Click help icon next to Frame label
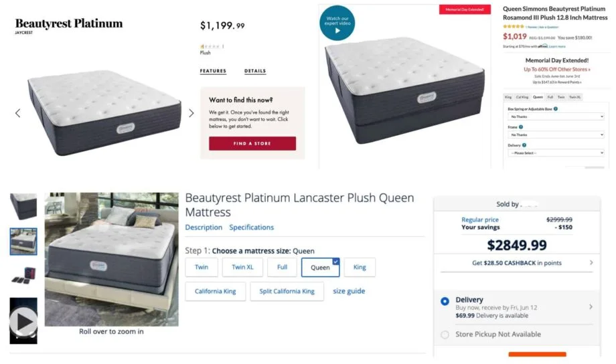The height and width of the screenshot is (364, 616). click(x=521, y=126)
